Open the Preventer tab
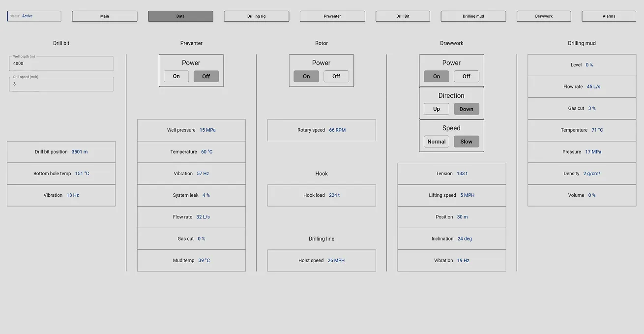Viewport: 644px width, 334px height. click(332, 16)
